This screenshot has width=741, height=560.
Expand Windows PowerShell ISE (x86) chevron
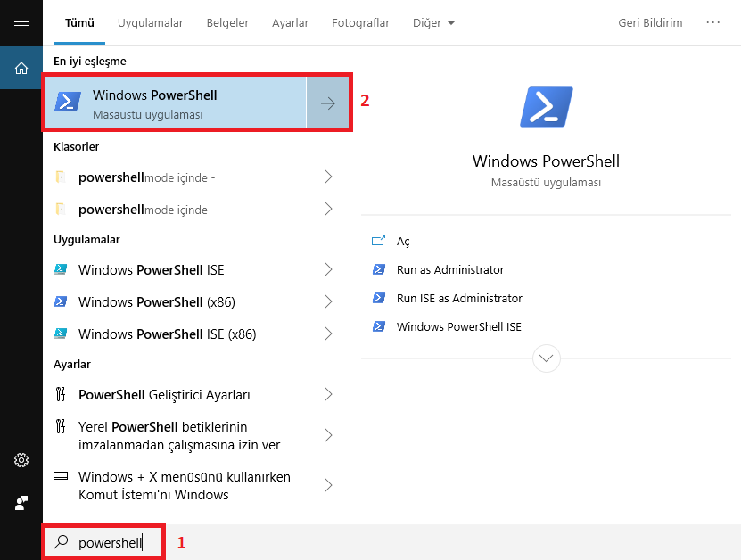[x=328, y=334]
